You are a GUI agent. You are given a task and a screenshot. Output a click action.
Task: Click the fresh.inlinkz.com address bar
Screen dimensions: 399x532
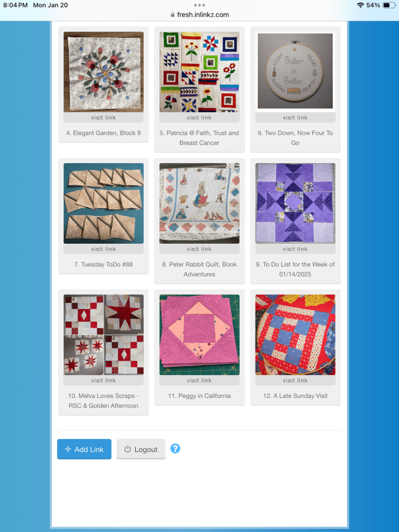(x=199, y=15)
